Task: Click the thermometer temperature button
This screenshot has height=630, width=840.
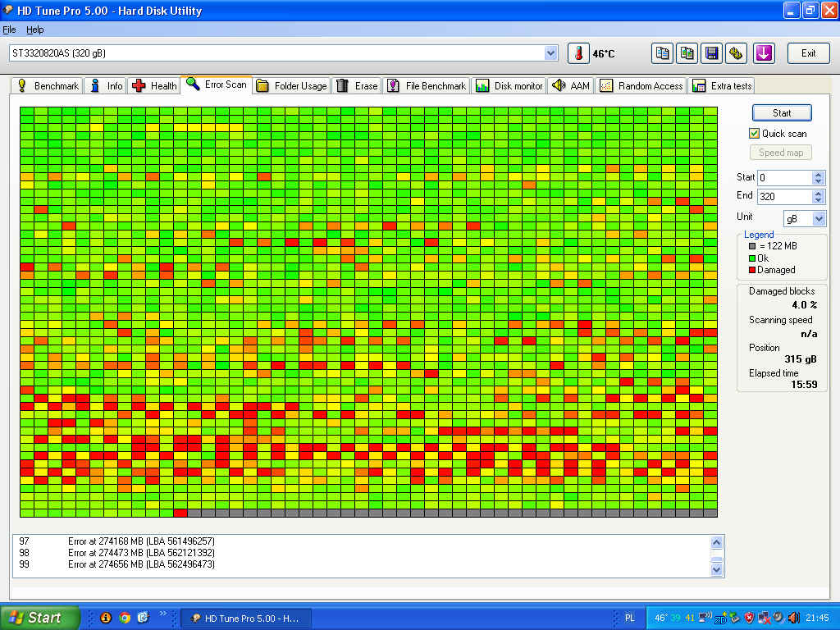Action: [578, 53]
